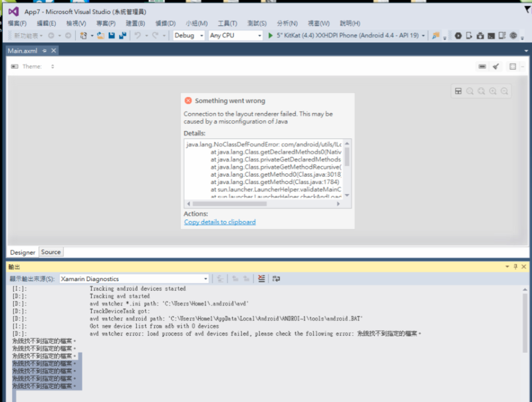Close the Main.axml tab
532x402 pixels.
54,50
